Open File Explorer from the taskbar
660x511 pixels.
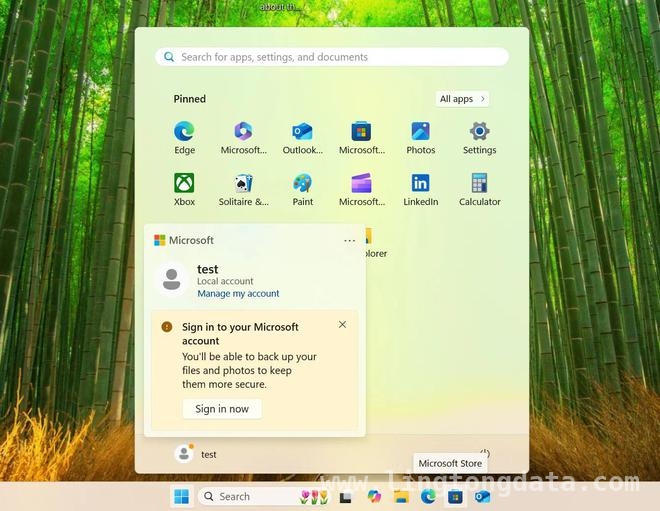click(401, 497)
